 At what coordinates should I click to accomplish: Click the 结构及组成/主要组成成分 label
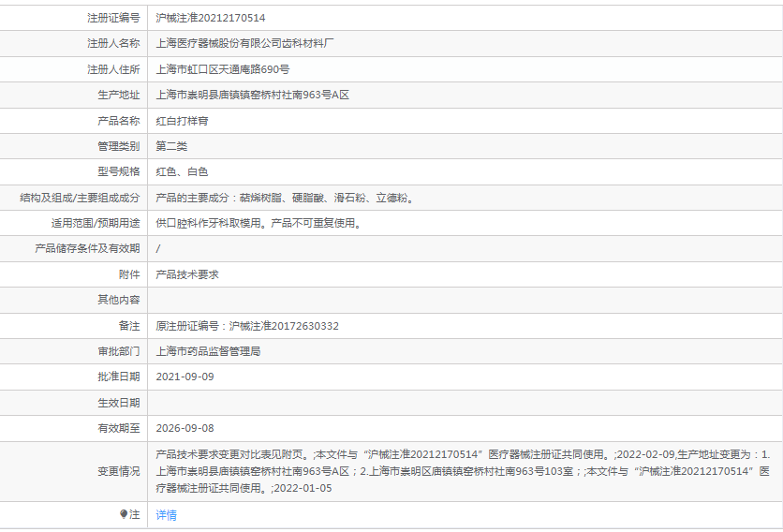tap(80, 198)
